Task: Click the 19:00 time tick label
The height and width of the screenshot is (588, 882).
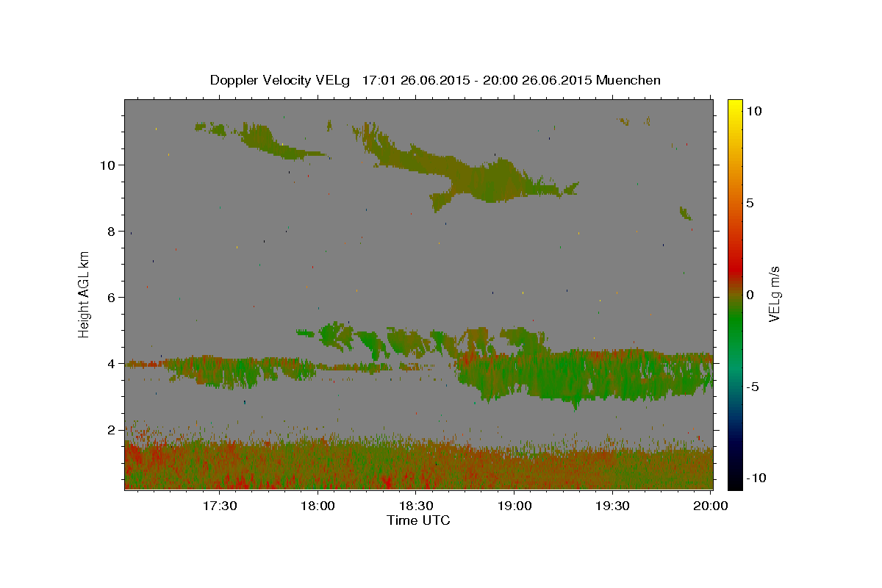Action: tap(514, 506)
